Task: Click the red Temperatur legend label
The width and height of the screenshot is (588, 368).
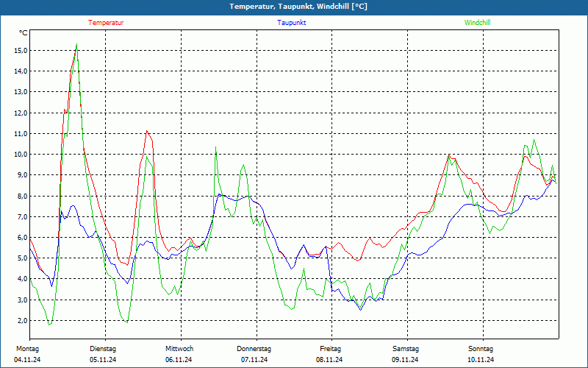Action: [x=106, y=23]
